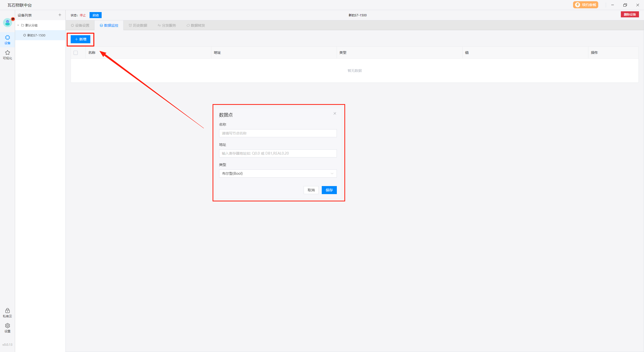Open the 分发服务 tab
This screenshot has width=644, height=352.
pyautogui.click(x=167, y=25)
